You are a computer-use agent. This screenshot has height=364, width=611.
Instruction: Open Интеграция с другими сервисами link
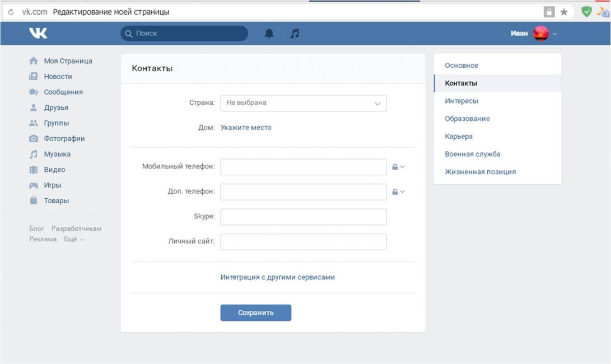point(277,277)
